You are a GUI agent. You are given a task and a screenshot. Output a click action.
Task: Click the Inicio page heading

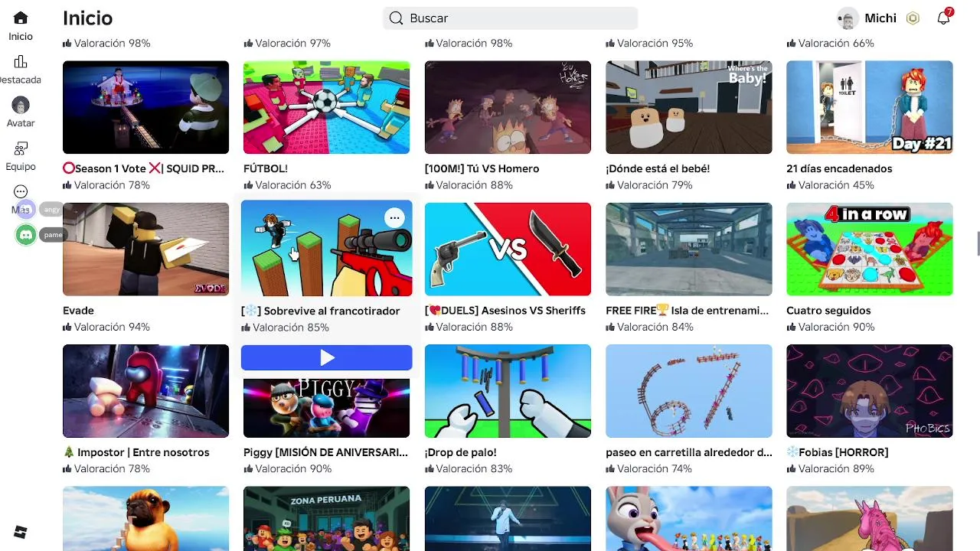pos(87,18)
